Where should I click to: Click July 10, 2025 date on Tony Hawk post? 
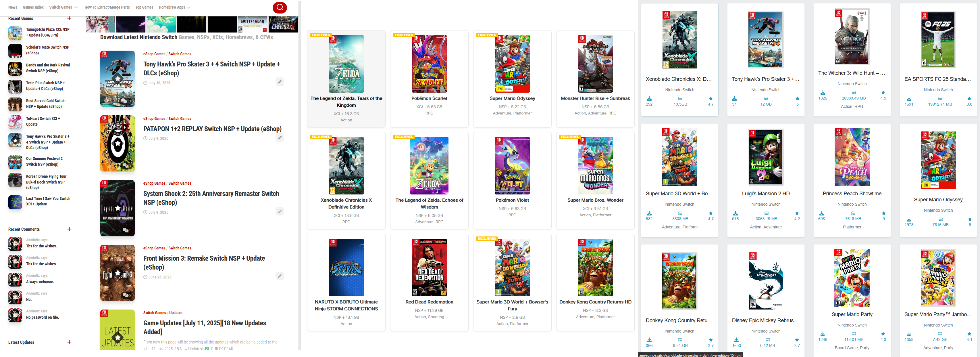click(159, 83)
